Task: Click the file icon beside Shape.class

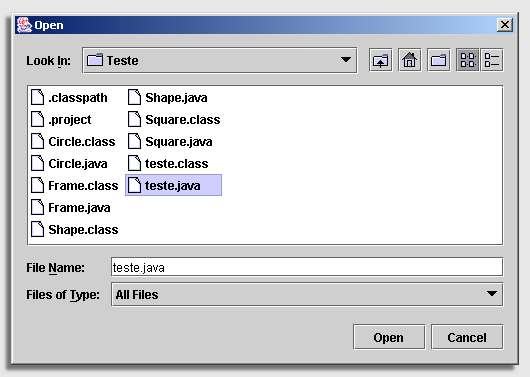Action: click(x=37, y=229)
